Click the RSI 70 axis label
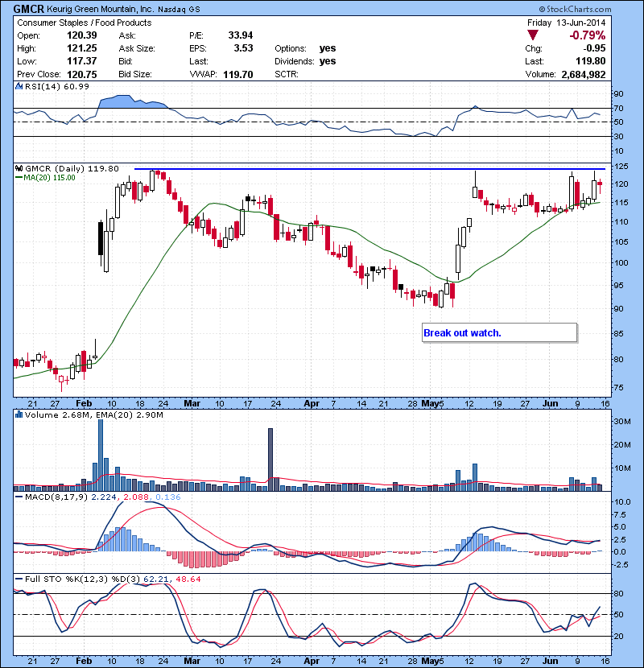Image resolution: width=644 pixels, height=668 pixels. 618,108
